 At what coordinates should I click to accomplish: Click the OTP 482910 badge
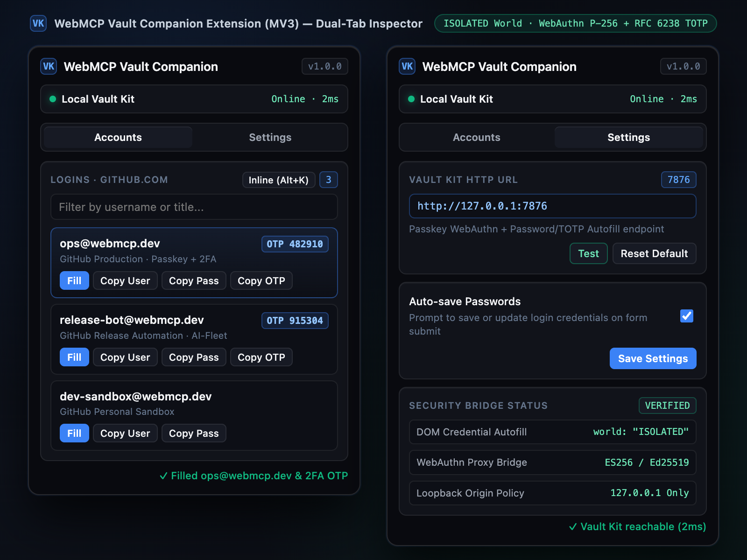point(295,244)
